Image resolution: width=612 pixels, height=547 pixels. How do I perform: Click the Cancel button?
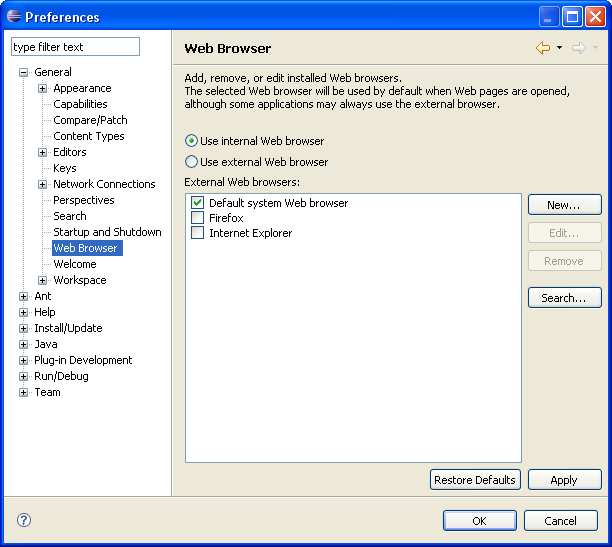pos(560,520)
